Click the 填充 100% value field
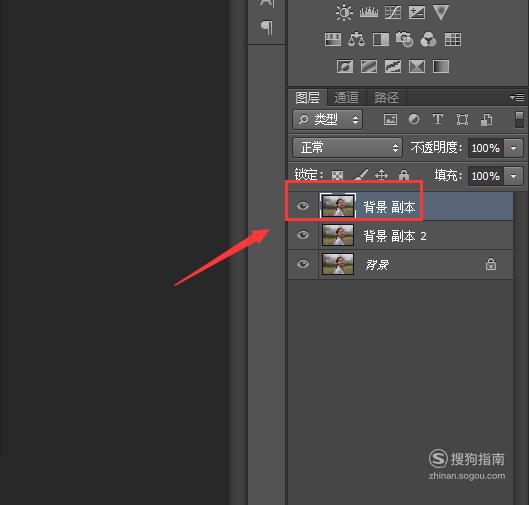529x505 pixels. [486, 176]
